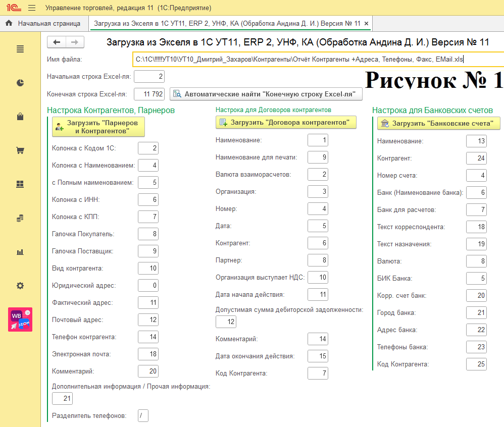
Task: Click the home icon on Начальная страница tab
Action: 9,23
